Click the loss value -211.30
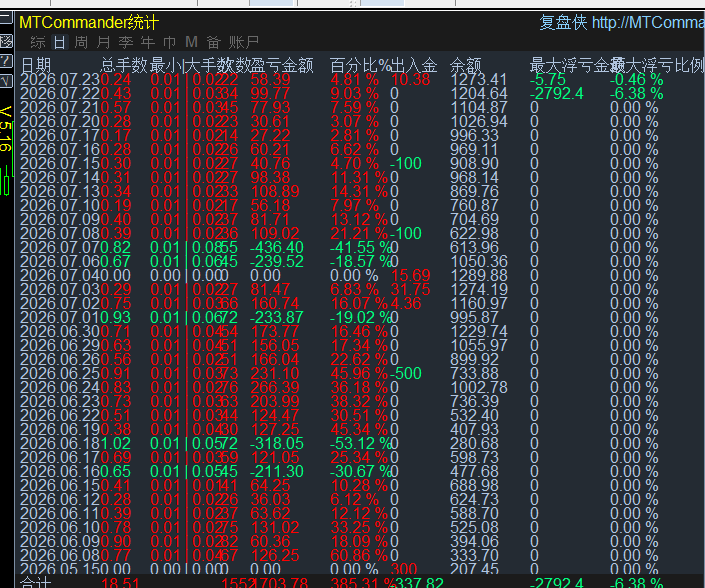 pos(277,471)
